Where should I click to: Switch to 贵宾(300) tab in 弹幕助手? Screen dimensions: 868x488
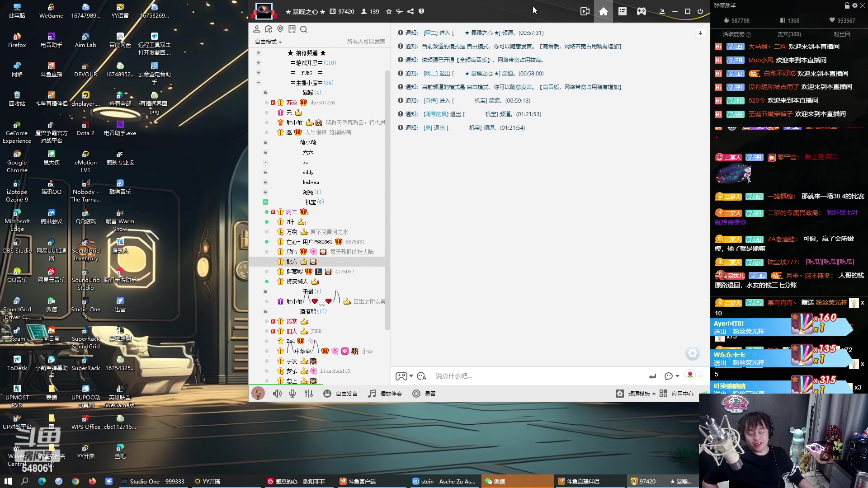tap(789, 34)
